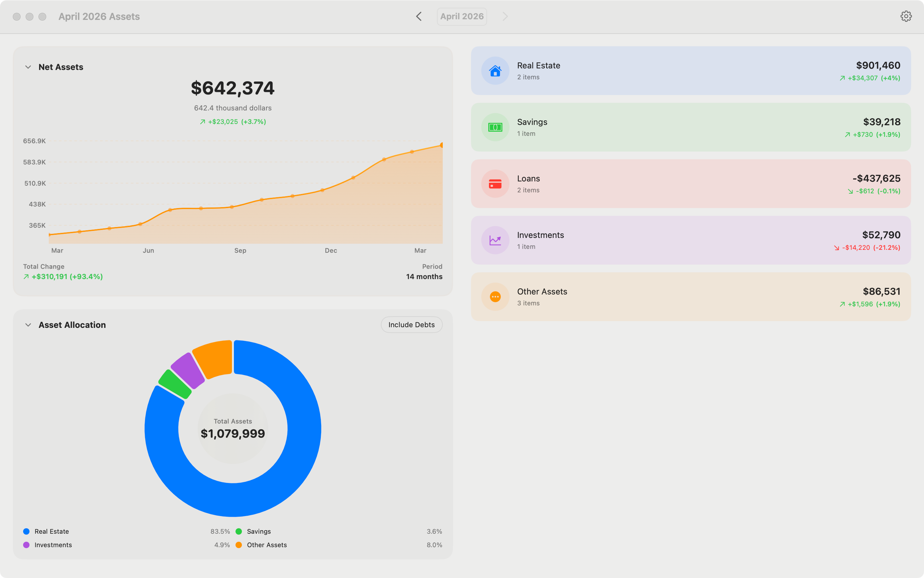Click the Real Estate house icon
Screen dimensions: 924x578
pyautogui.click(x=495, y=71)
